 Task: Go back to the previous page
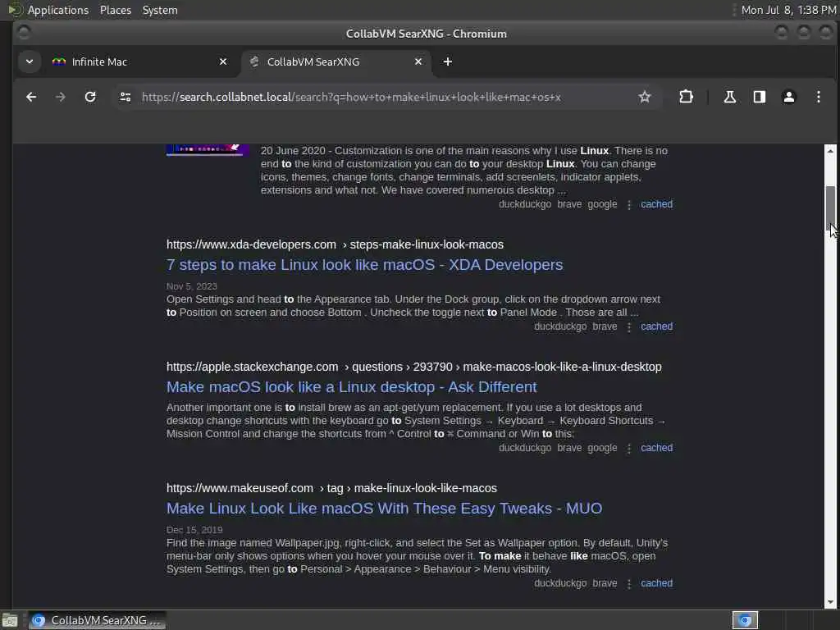click(x=31, y=97)
